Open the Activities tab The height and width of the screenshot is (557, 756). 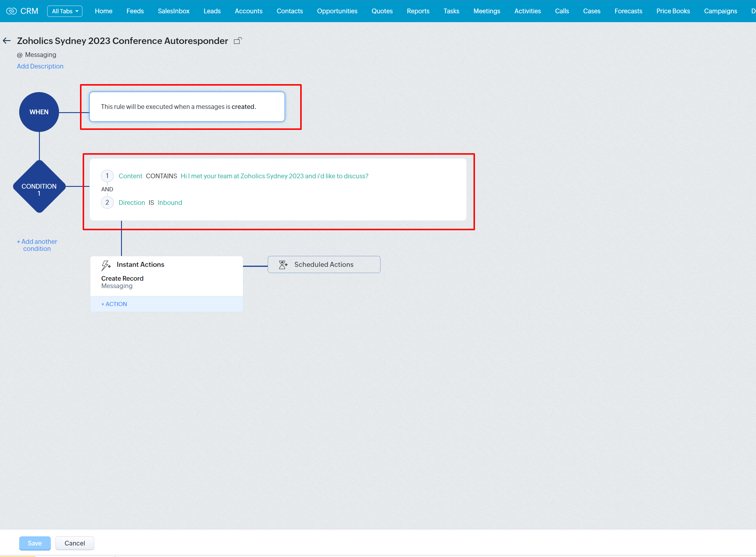coord(528,11)
